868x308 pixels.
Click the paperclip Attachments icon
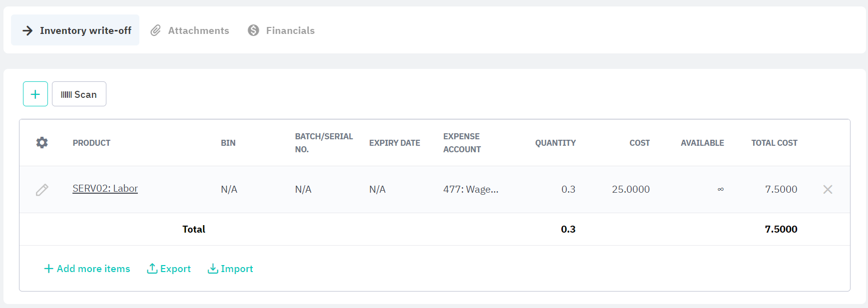[156, 30]
